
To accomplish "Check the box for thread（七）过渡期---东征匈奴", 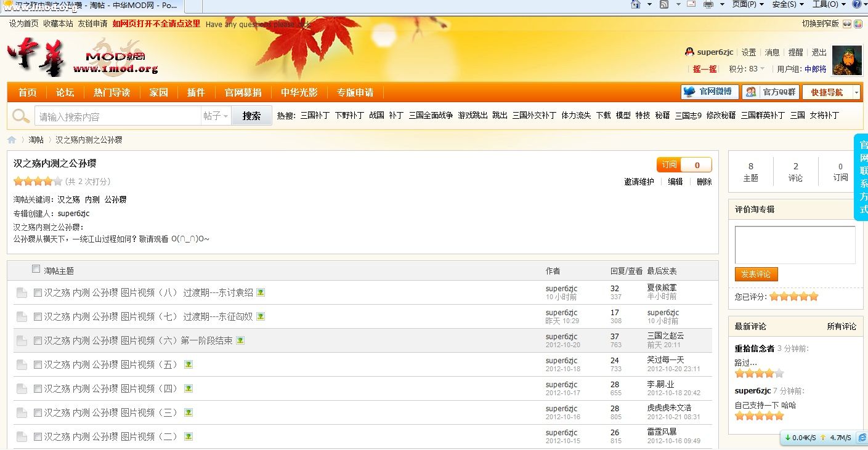I will click(38, 316).
